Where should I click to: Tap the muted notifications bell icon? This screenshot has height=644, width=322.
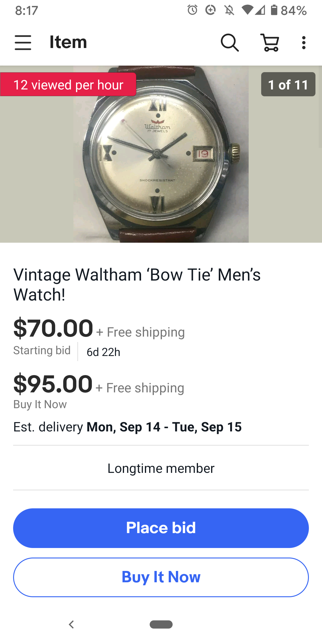coord(229,10)
